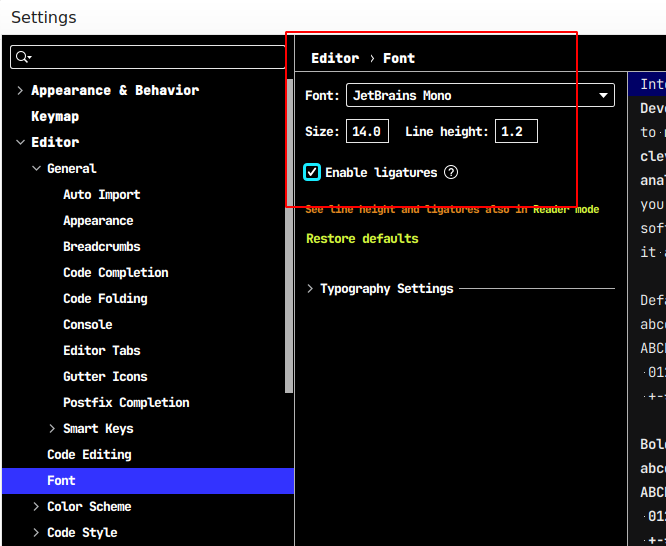666x546 pixels.
Task: Click the Line height field showing 1.2
Action: (x=516, y=131)
